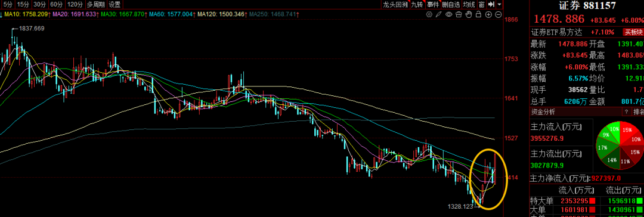Click the 证券 881157 title
The image size is (644, 217).
587,6
